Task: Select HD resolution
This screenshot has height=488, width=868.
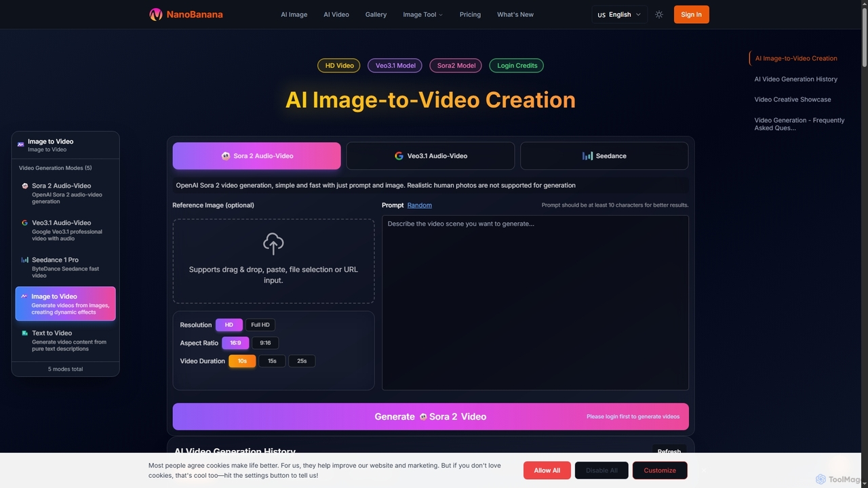Action: (x=229, y=325)
